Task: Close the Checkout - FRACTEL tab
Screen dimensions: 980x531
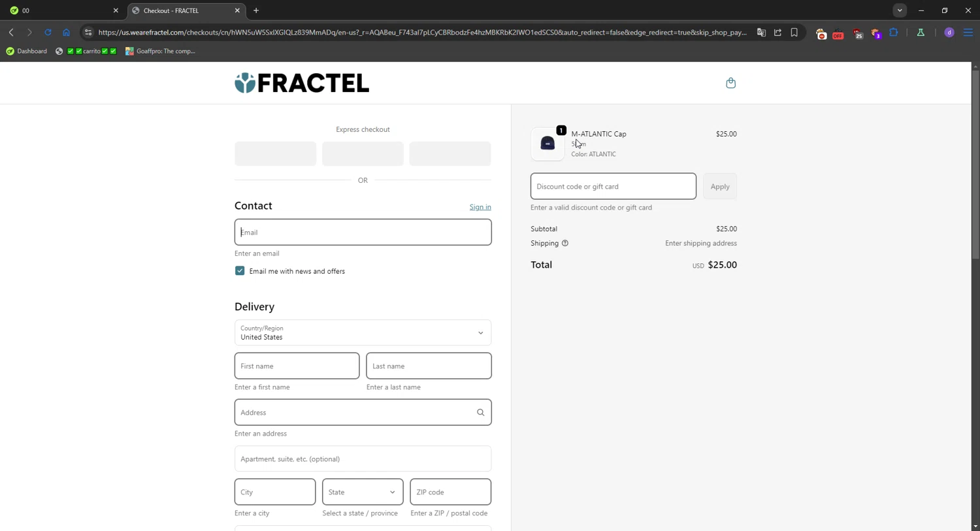Action: (237, 10)
